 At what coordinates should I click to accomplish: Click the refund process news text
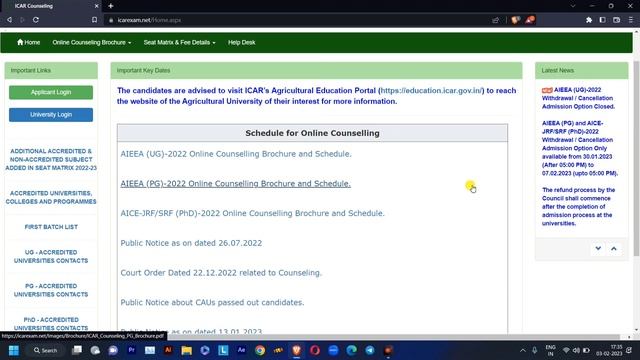[x=578, y=207]
